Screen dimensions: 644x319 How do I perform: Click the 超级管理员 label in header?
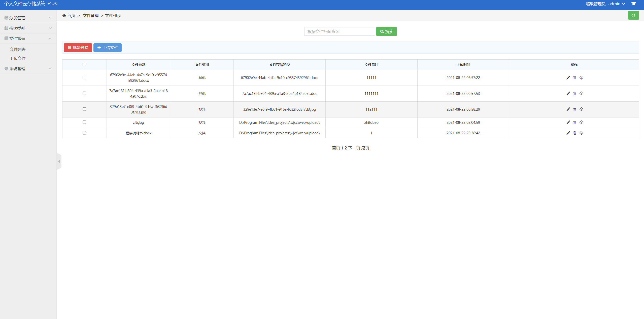(x=595, y=4)
